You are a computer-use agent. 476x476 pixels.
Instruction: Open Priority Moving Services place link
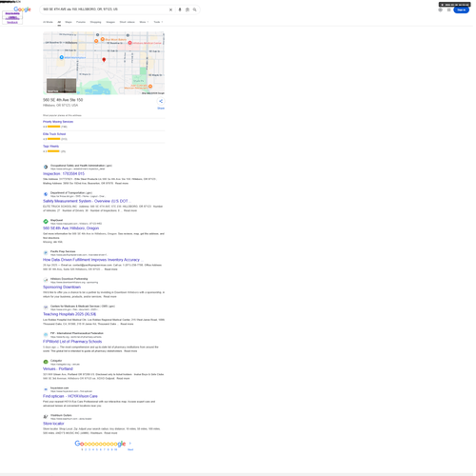click(x=58, y=122)
